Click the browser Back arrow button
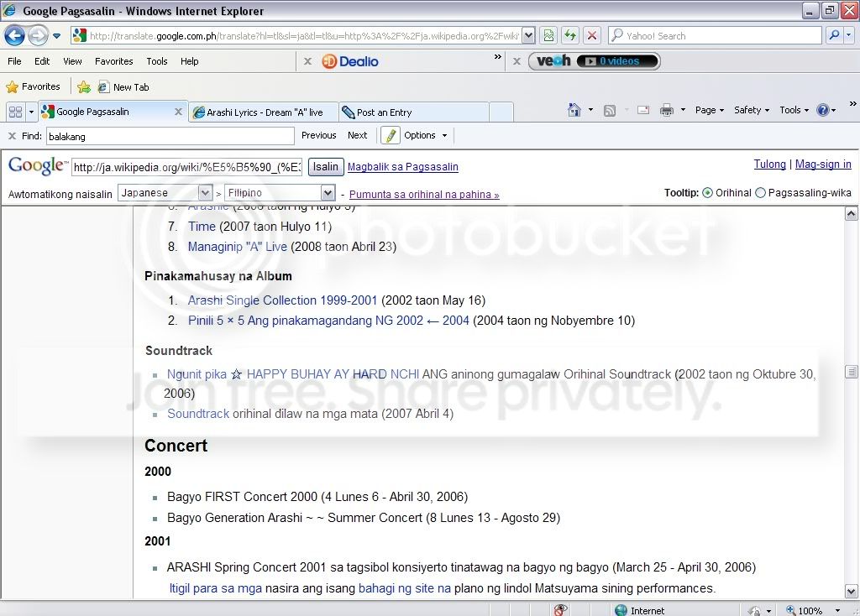Image resolution: width=860 pixels, height=616 pixels. pos(14,36)
